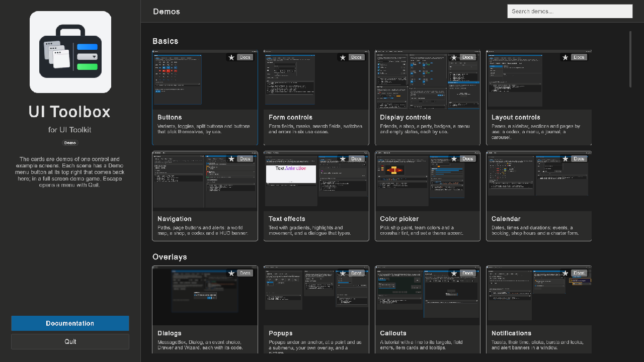Focus the Search demos field
This screenshot has width=644, height=362.
[570, 11]
